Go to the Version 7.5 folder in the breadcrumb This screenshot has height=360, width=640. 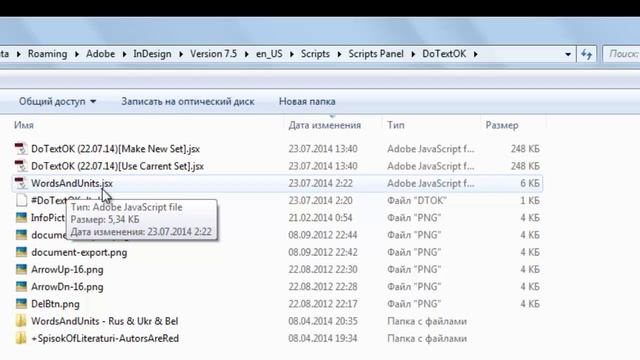coord(213,54)
